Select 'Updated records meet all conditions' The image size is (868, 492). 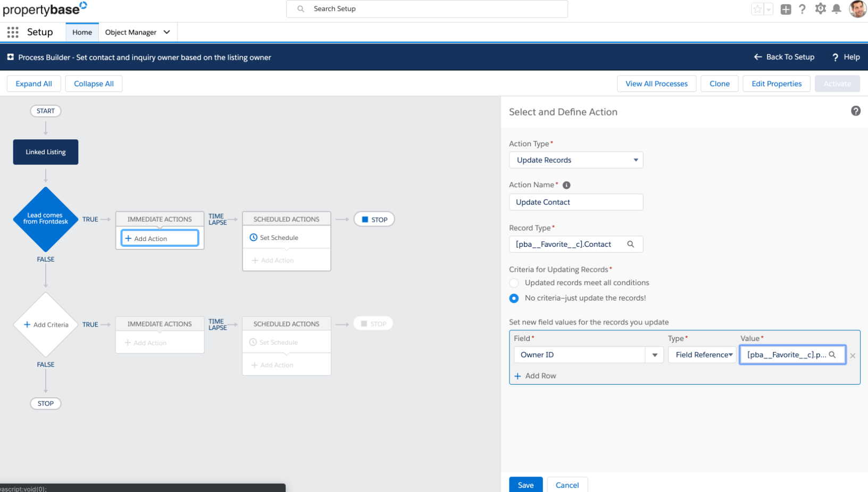pyautogui.click(x=514, y=282)
